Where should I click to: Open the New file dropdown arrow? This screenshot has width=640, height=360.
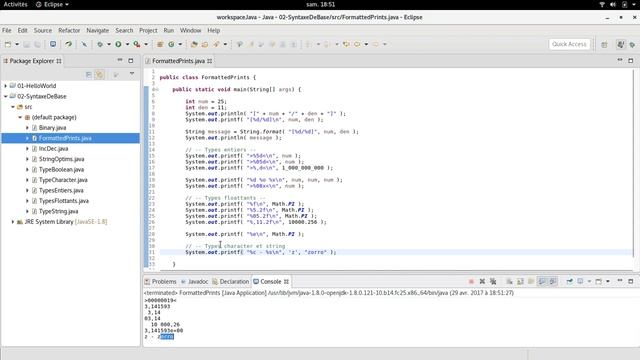point(17,44)
